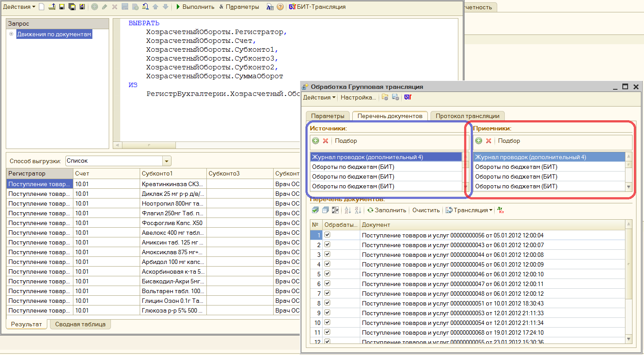Click the floppy-with-gear save settings icon
The height and width of the screenshot is (355, 644).
click(396, 97)
